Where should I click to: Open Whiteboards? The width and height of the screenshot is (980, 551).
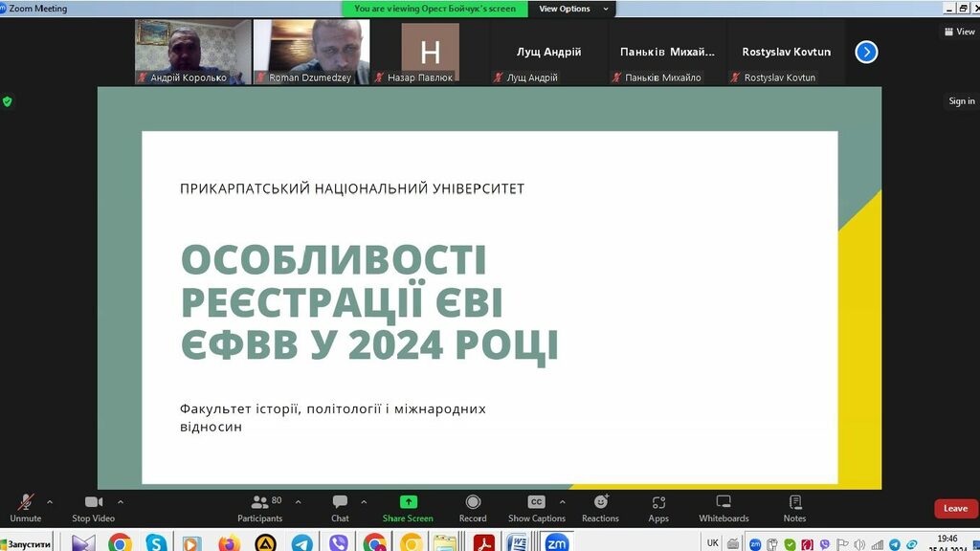click(x=724, y=505)
